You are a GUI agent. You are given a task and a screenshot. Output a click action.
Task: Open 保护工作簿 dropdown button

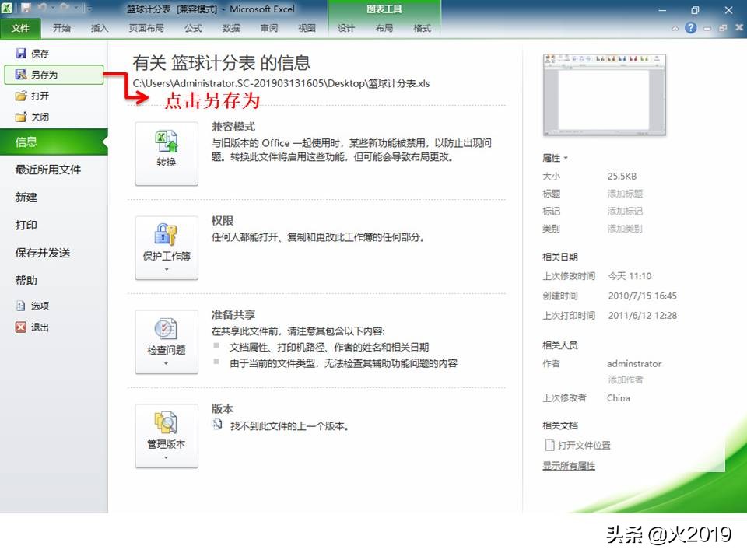167,248
